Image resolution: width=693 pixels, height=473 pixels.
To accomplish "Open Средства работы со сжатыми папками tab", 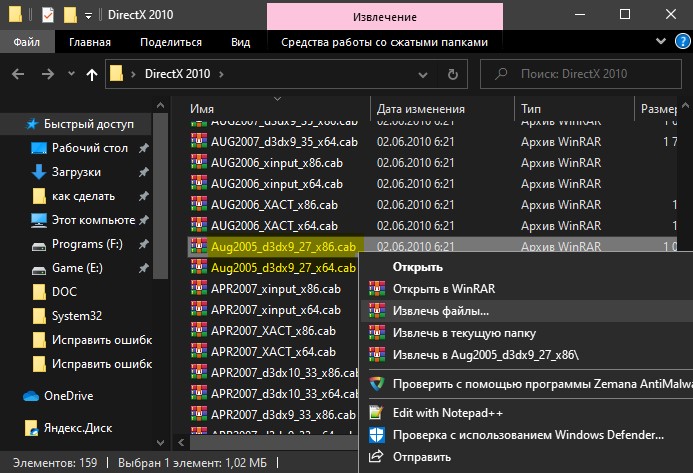I will pos(384,42).
